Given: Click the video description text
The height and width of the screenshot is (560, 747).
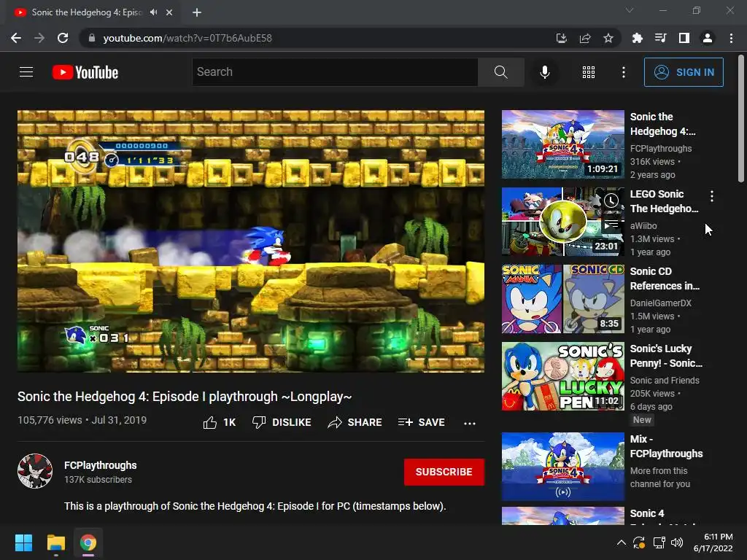Looking at the screenshot, I should tap(255, 506).
